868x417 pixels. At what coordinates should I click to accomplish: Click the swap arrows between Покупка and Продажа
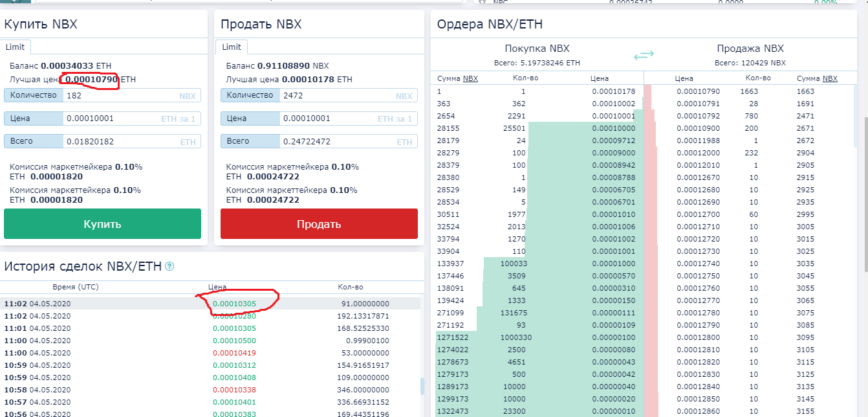click(644, 55)
